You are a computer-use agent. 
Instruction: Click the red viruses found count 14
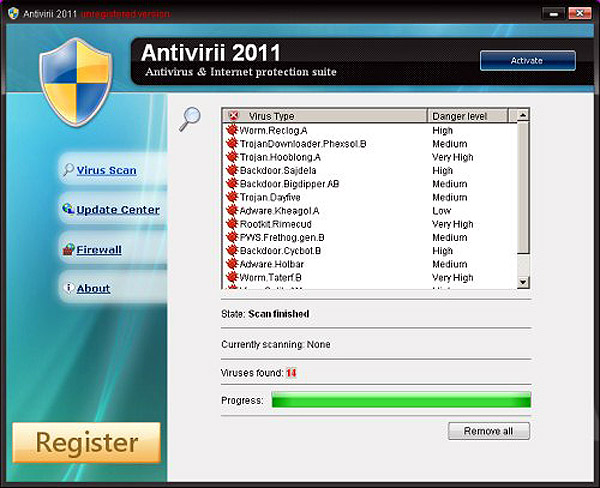click(x=291, y=373)
